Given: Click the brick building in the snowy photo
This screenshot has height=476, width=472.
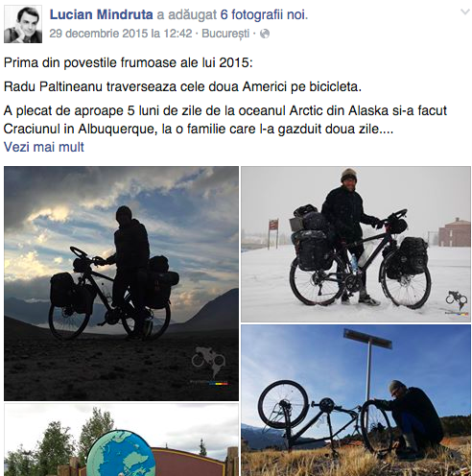Looking at the screenshot, I should (454, 232).
